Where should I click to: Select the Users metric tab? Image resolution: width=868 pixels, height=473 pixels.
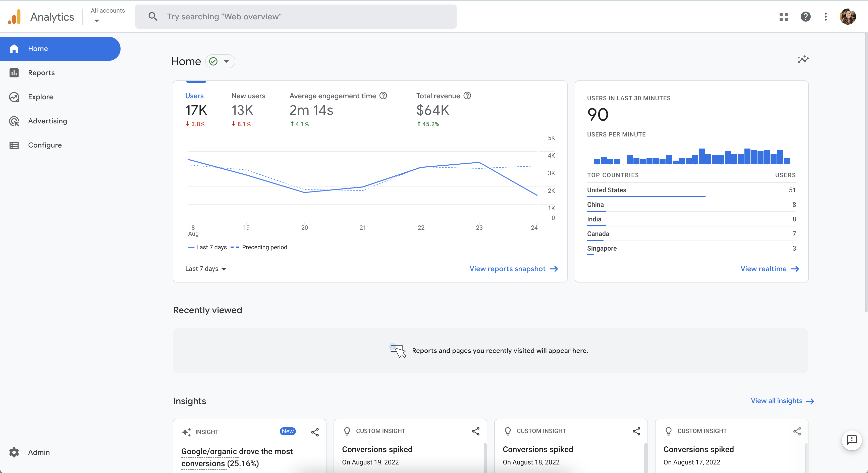pyautogui.click(x=196, y=109)
